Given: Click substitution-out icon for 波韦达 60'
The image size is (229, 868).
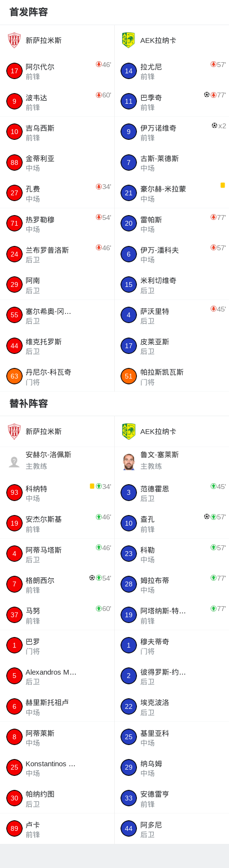Looking at the screenshot, I should tap(99, 95).
